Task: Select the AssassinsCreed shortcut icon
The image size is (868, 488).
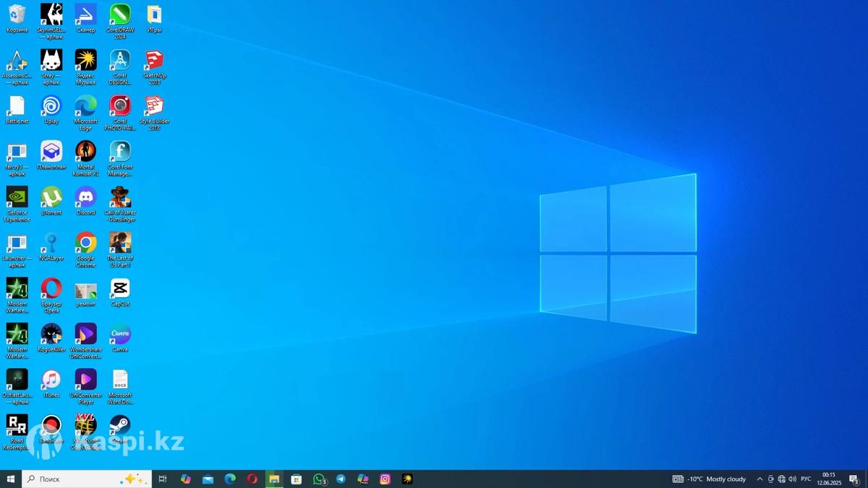Action: pos(17,68)
